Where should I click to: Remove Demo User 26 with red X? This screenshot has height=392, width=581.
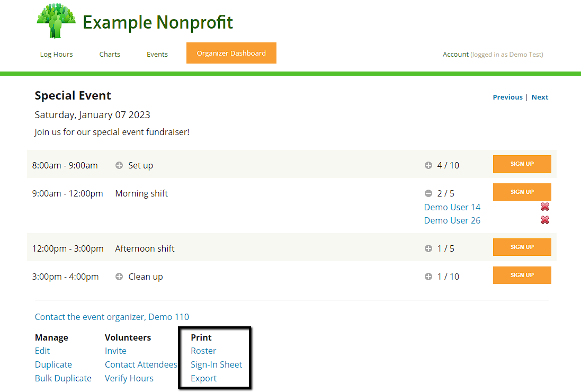544,220
